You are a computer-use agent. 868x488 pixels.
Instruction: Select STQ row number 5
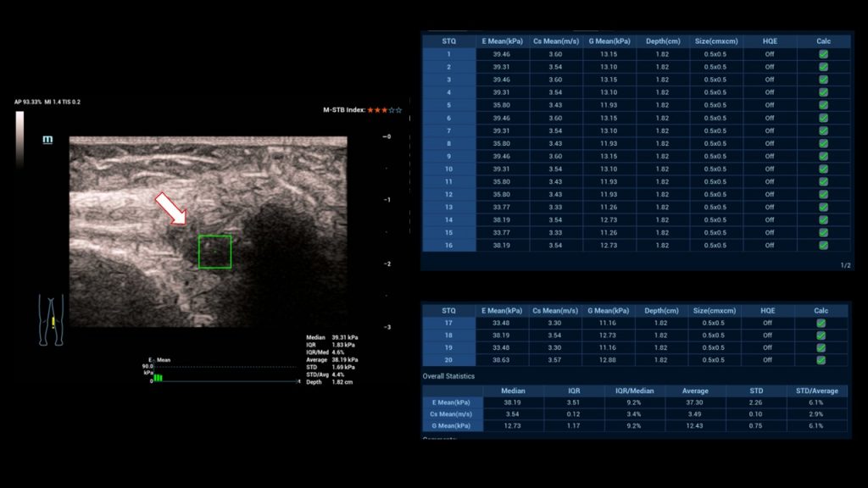click(448, 105)
